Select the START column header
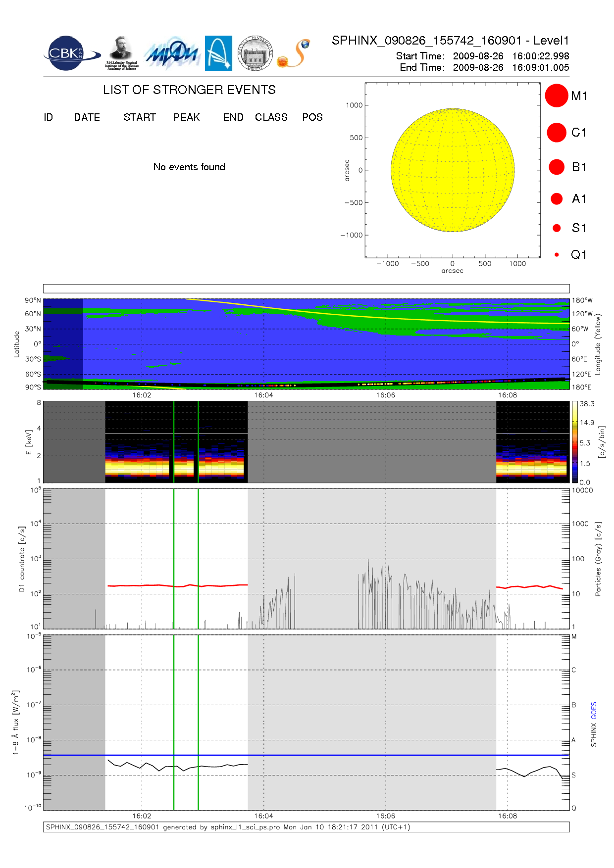Image resolution: width=614 pixels, height=868 pixels. point(140,117)
